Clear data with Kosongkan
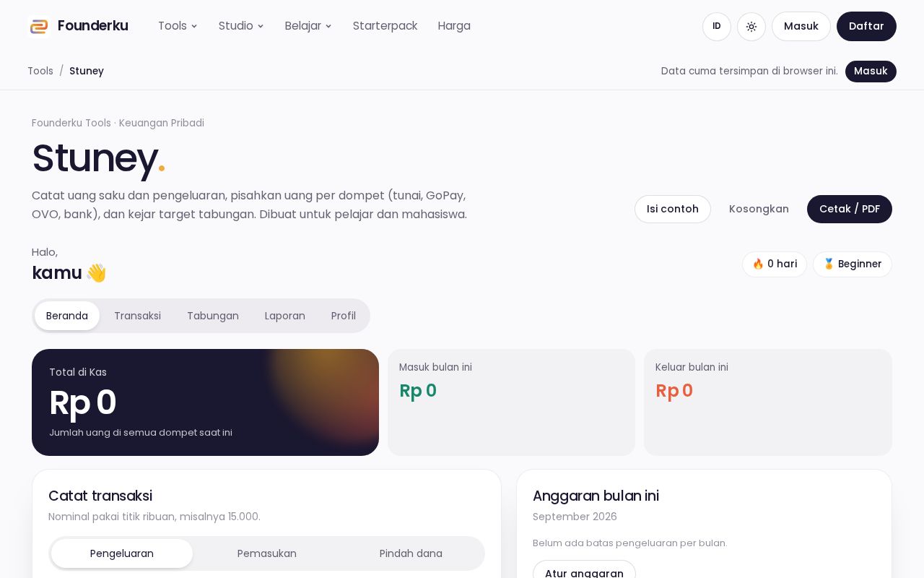Screen dimensions: 924x578 point(759,209)
